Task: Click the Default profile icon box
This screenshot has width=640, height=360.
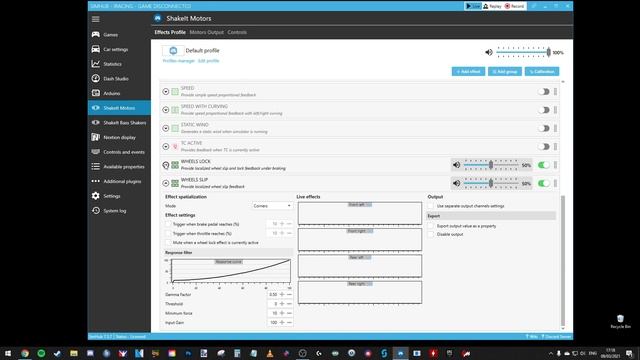Action: pos(173,51)
